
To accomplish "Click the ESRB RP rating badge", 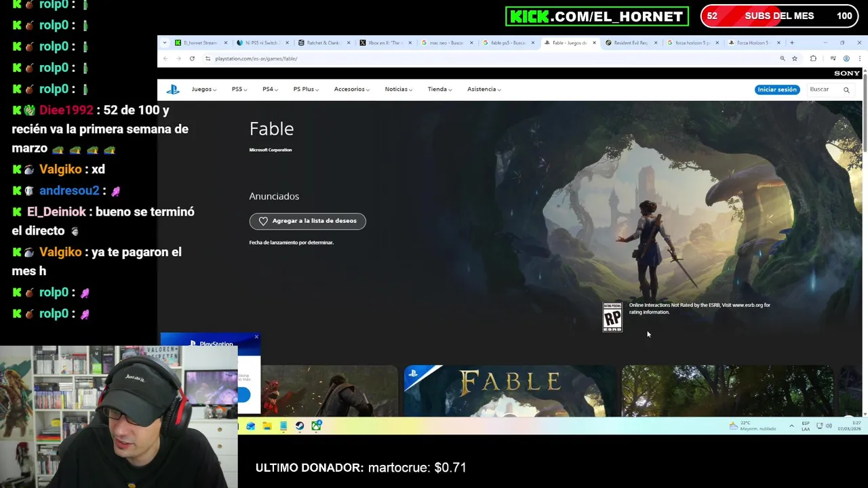I will tap(612, 317).
